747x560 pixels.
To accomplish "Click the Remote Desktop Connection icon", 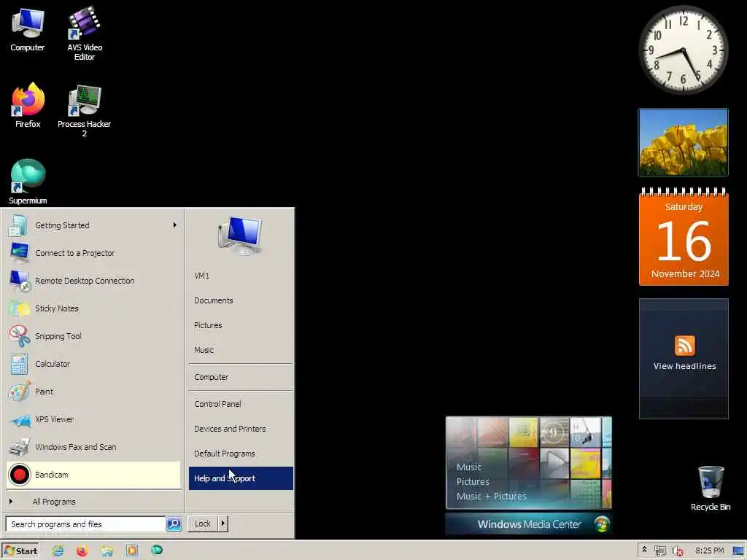I will (x=19, y=281).
